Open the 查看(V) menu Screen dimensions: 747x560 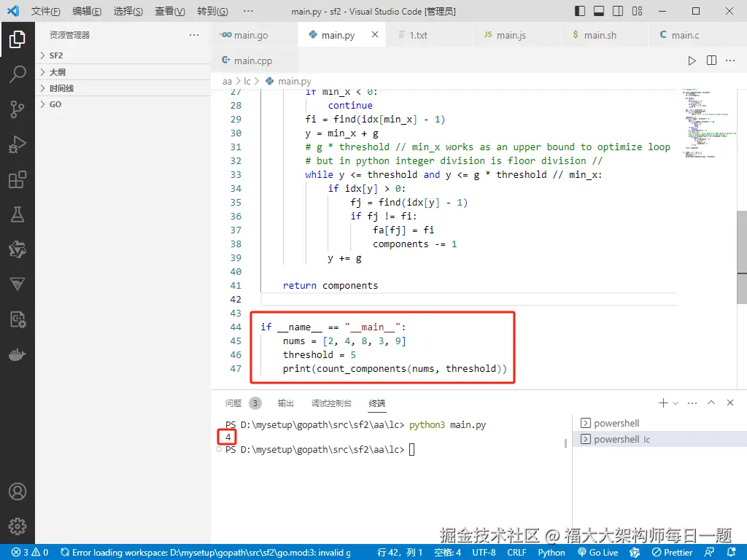(170, 11)
